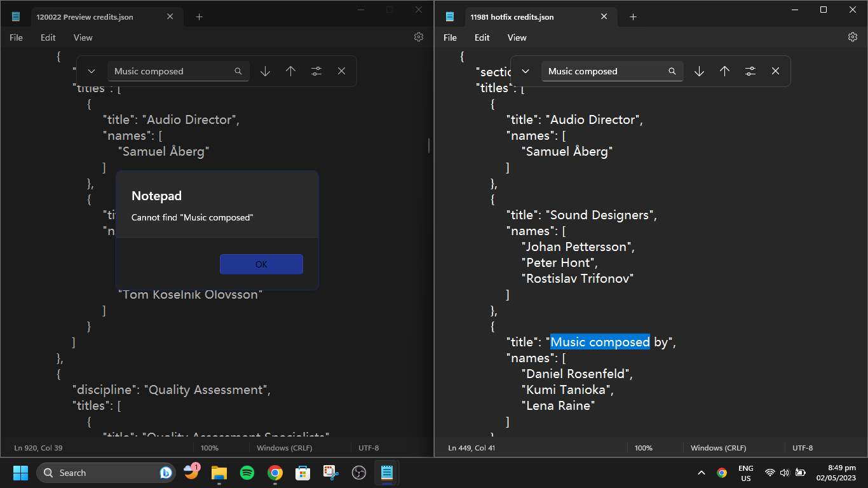Close the 11981 hotfix credits.json tab

click(x=604, y=17)
